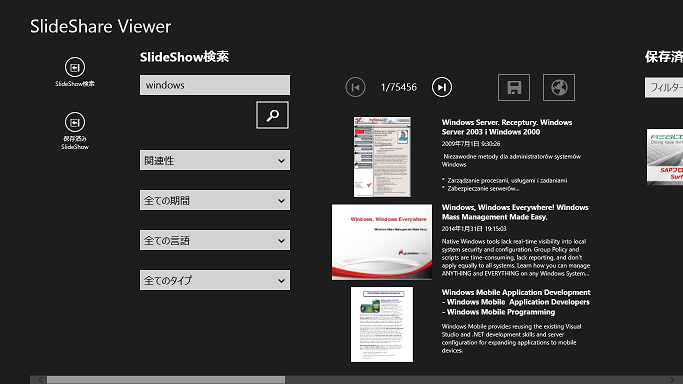Screen dimensions: 683x384
Task: Select Windows Mobile Application Development thumbnail
Action: point(382,324)
